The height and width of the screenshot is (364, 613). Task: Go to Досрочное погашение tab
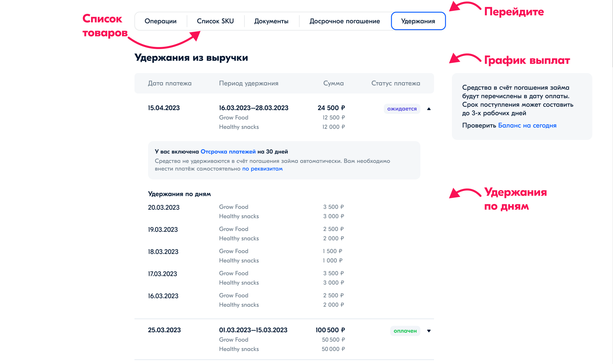pyautogui.click(x=345, y=21)
